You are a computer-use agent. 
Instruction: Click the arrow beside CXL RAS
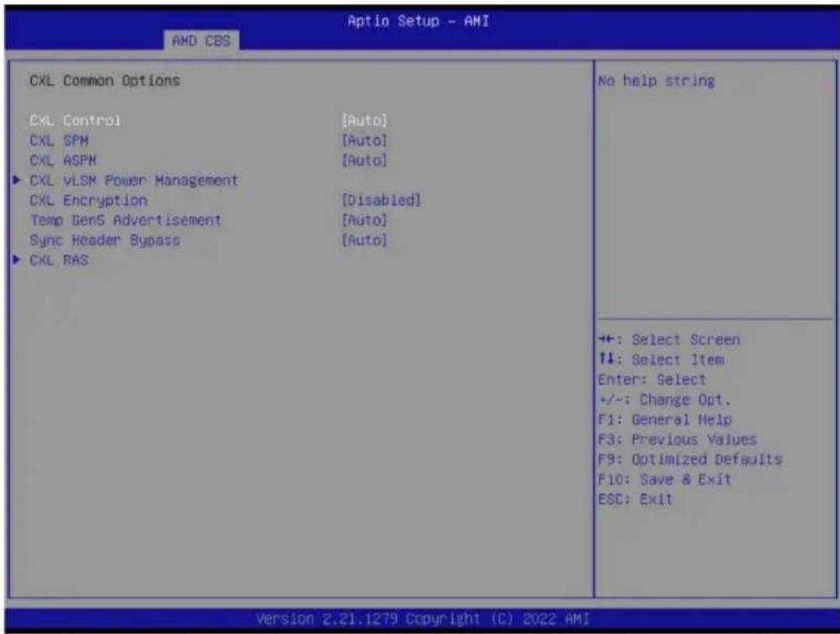(x=16, y=260)
